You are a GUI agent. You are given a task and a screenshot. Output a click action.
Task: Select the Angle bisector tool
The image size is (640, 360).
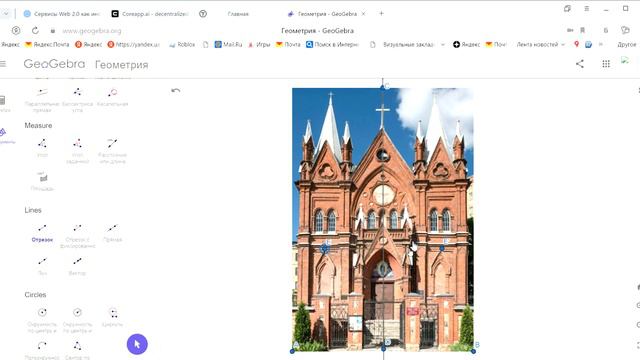77,99
